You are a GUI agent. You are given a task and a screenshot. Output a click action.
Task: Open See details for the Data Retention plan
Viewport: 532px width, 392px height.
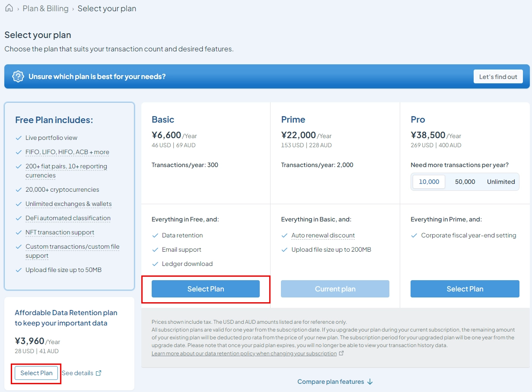(77, 373)
